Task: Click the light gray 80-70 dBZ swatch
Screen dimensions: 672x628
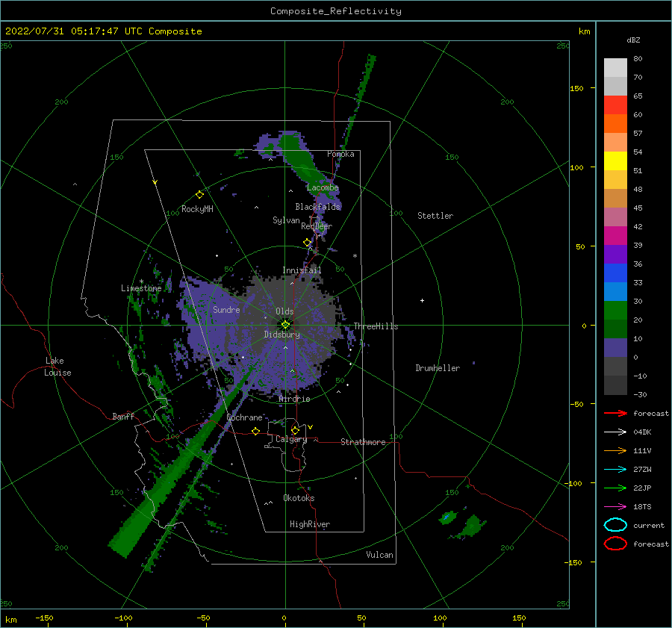Action: click(615, 68)
